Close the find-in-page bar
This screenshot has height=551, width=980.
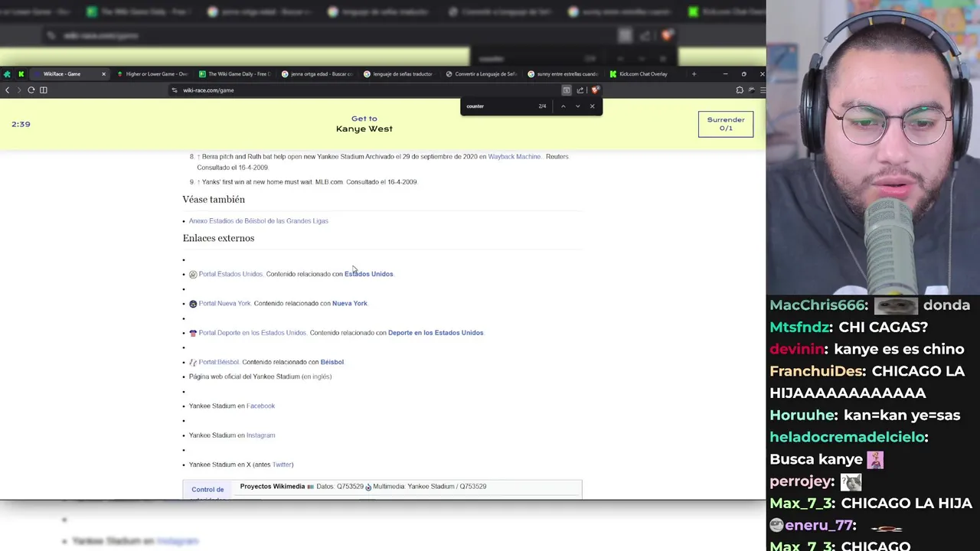tap(592, 106)
